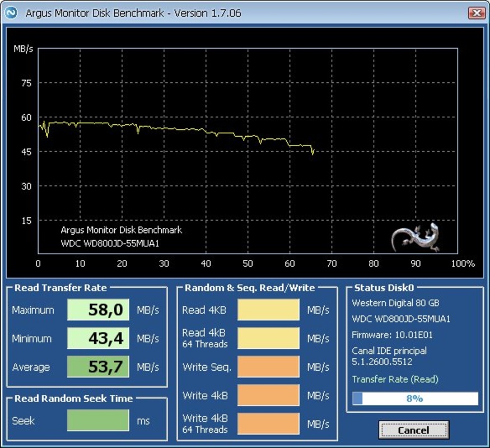Click the Write Seq. result field
The width and height of the screenshot is (490, 448).
[268, 367]
